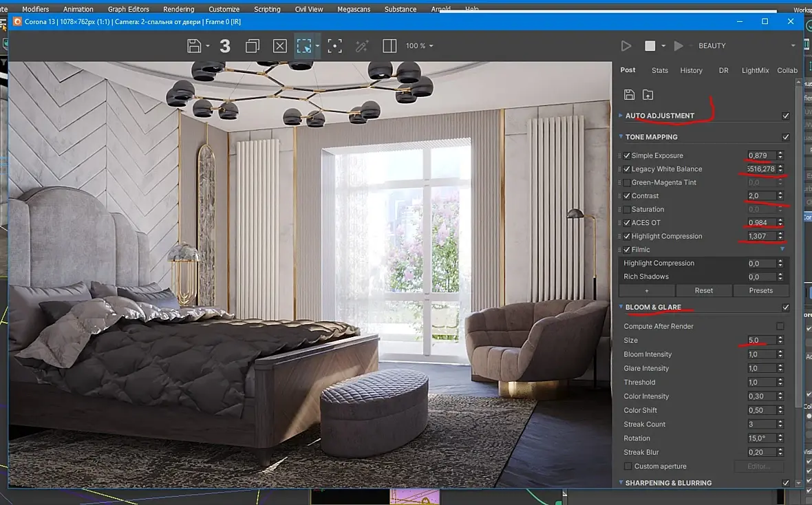Click the save image icon in VFB toolbar
This screenshot has width=812, height=505.
click(x=195, y=46)
